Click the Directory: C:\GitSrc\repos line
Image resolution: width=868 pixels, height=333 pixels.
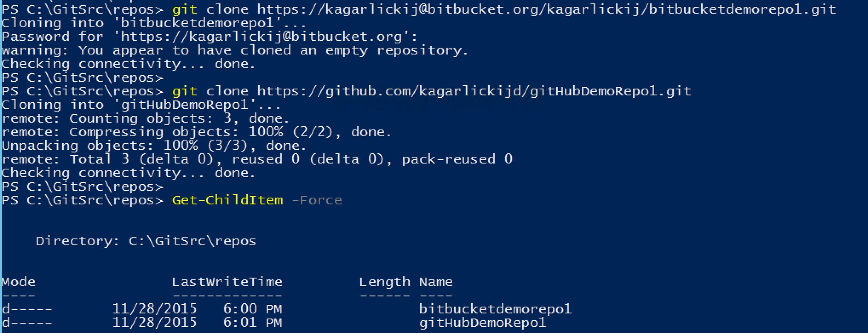146,241
